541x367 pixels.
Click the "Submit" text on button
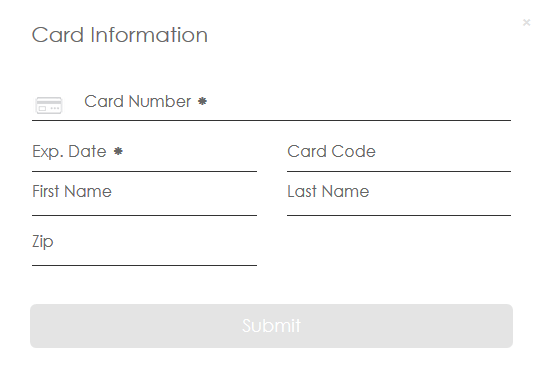(271, 326)
